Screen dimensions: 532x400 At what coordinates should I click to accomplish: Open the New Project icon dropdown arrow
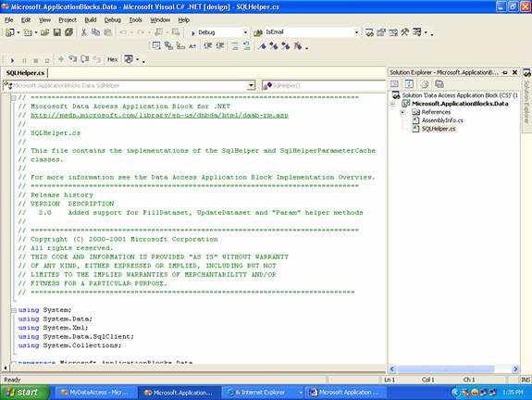click(19, 32)
